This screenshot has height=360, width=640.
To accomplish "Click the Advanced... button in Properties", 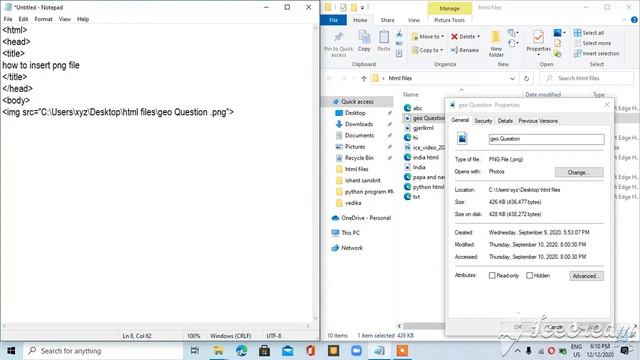I will point(586,276).
